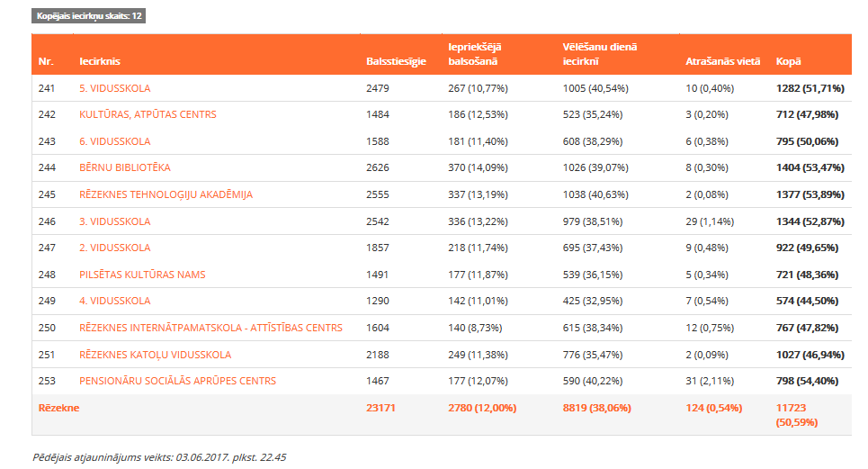The image size is (868, 469).
Task: Click the Iepriekšējā balsošanā column header
Action: 475,54
